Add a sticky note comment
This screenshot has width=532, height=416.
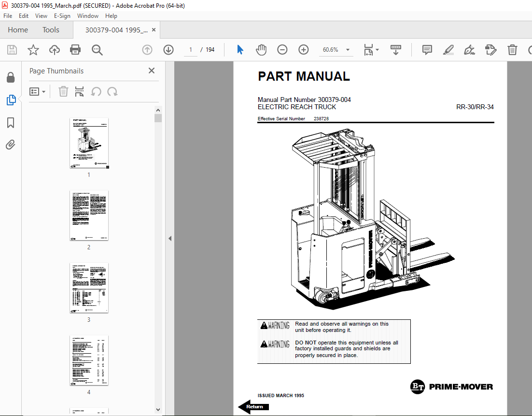[x=427, y=50]
